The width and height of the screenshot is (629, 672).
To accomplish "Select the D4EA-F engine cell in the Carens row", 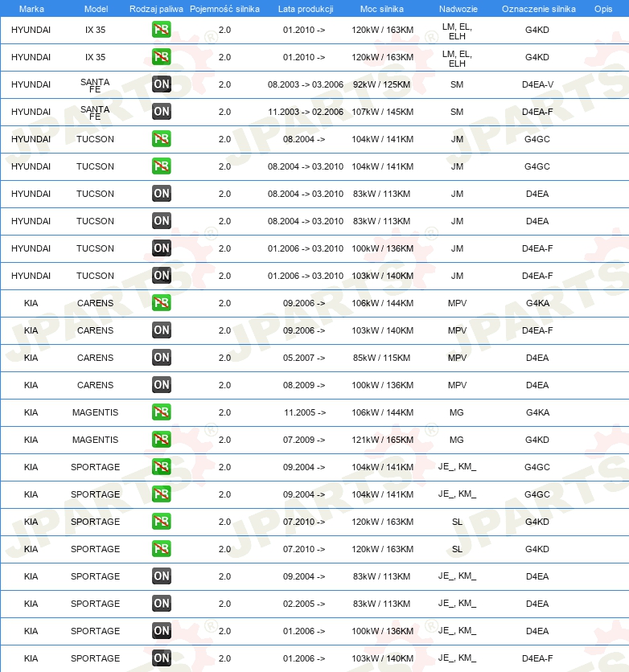I will [537, 330].
